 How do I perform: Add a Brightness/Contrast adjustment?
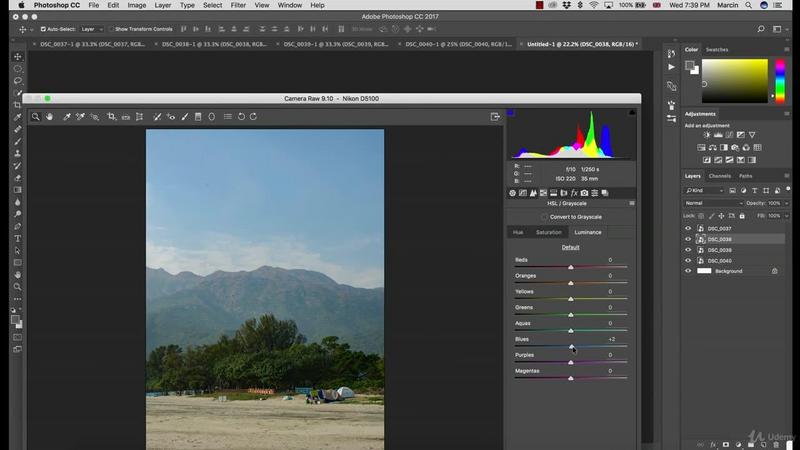707,135
